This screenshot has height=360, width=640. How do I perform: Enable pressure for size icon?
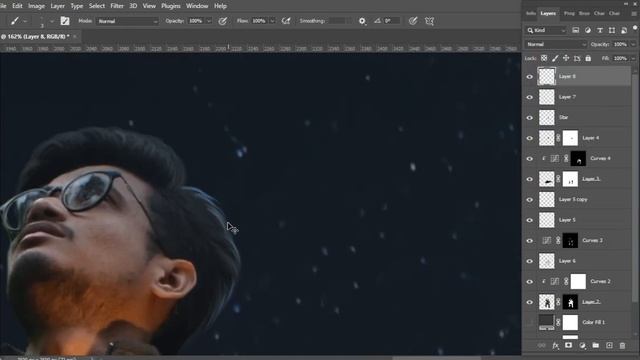click(x=413, y=21)
